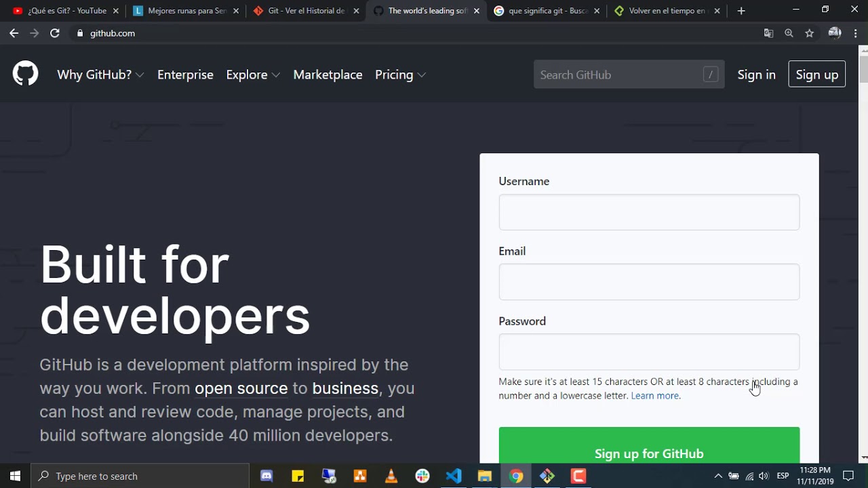Open the Enterprise page
This screenshot has width=868, height=488.
(185, 75)
